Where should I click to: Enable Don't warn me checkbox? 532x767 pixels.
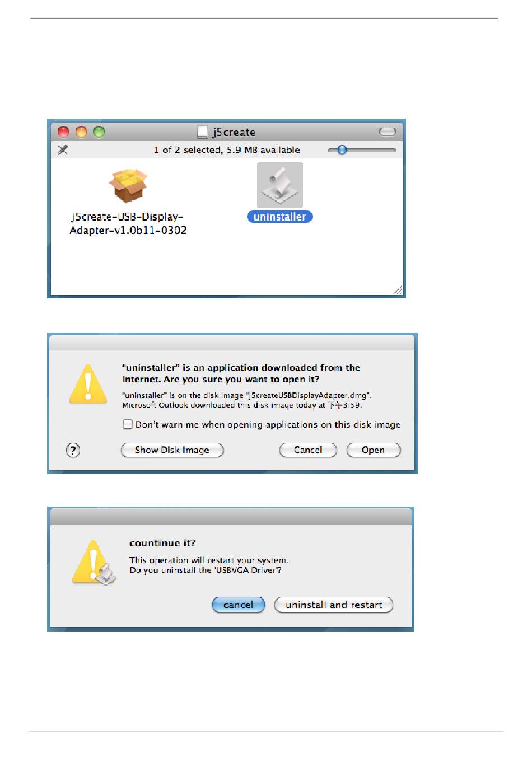click(128, 424)
